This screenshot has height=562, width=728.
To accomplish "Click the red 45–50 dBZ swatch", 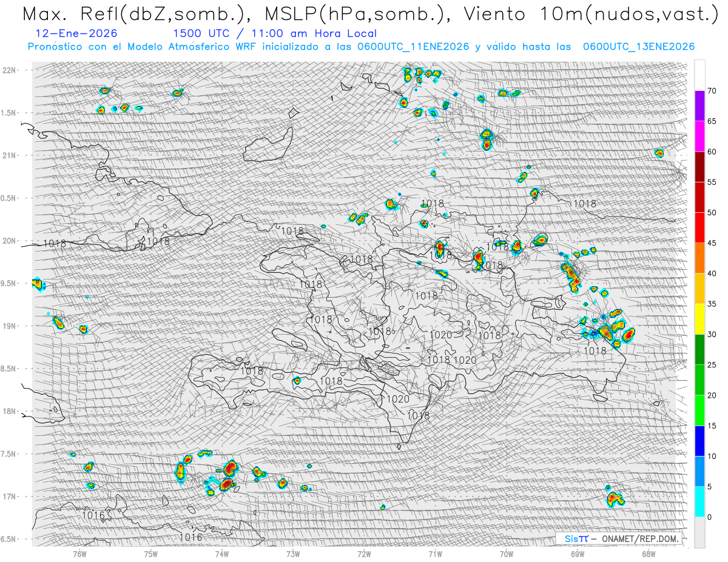I will click(x=699, y=228).
